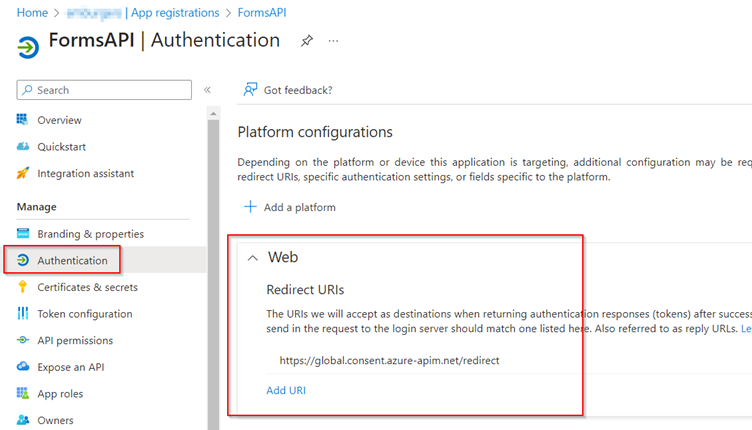Click the Integration assistant rocket icon

coord(23,173)
